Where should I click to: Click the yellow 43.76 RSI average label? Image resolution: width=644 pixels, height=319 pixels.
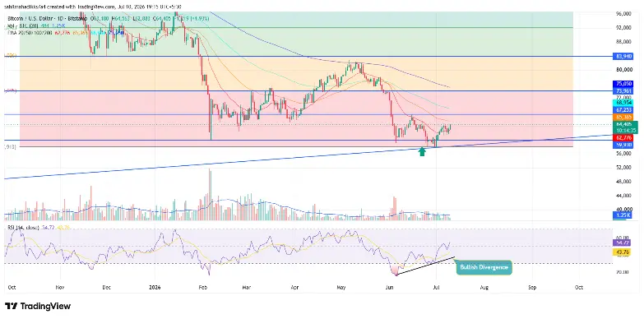(622, 252)
